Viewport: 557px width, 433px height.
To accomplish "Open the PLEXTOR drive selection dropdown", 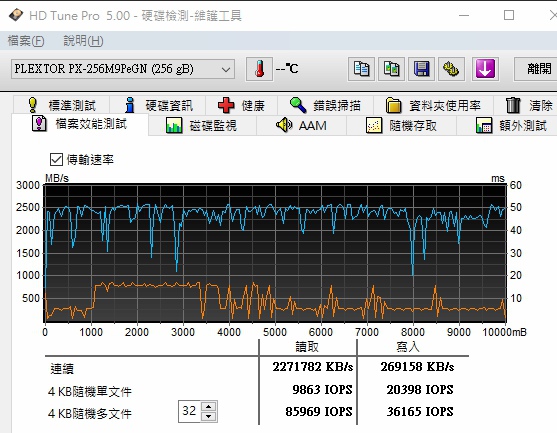I will (x=123, y=69).
